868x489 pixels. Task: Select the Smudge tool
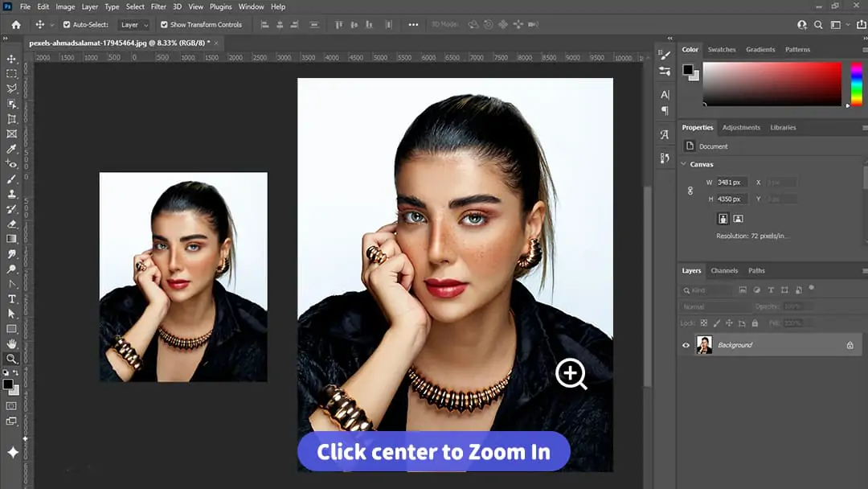[x=11, y=253]
